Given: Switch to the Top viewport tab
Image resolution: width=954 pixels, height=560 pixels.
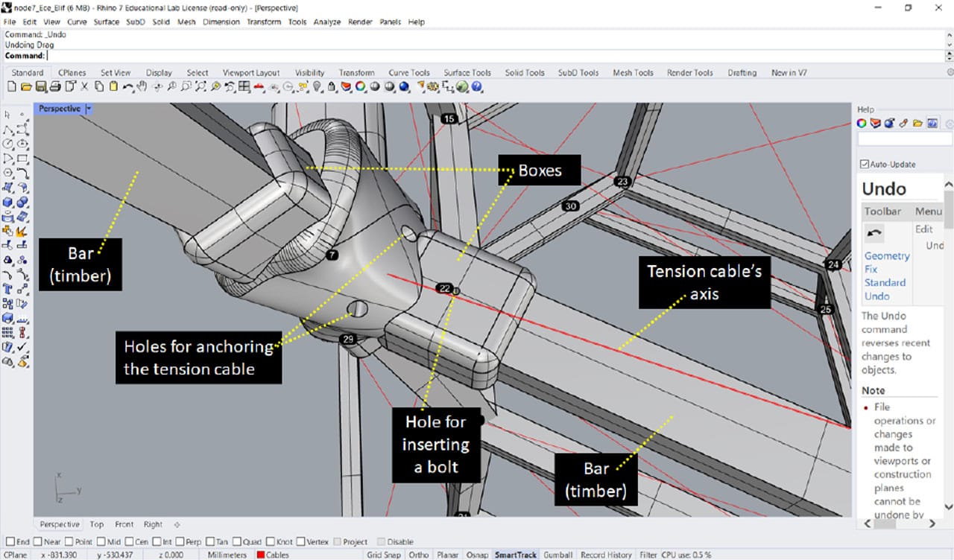Looking at the screenshot, I should coord(97,524).
